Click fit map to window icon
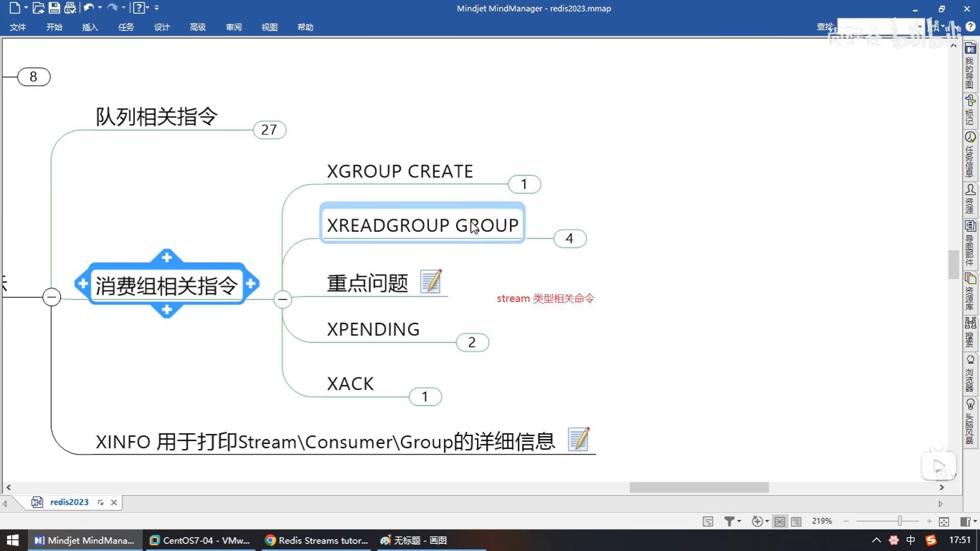980x551 pixels. click(944, 521)
